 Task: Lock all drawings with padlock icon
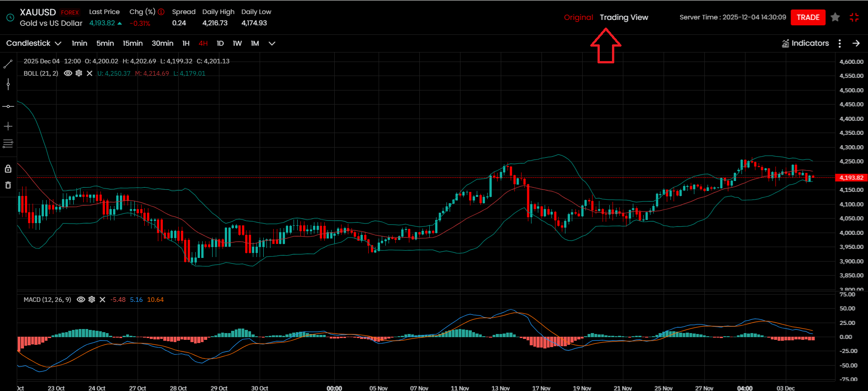coord(8,169)
